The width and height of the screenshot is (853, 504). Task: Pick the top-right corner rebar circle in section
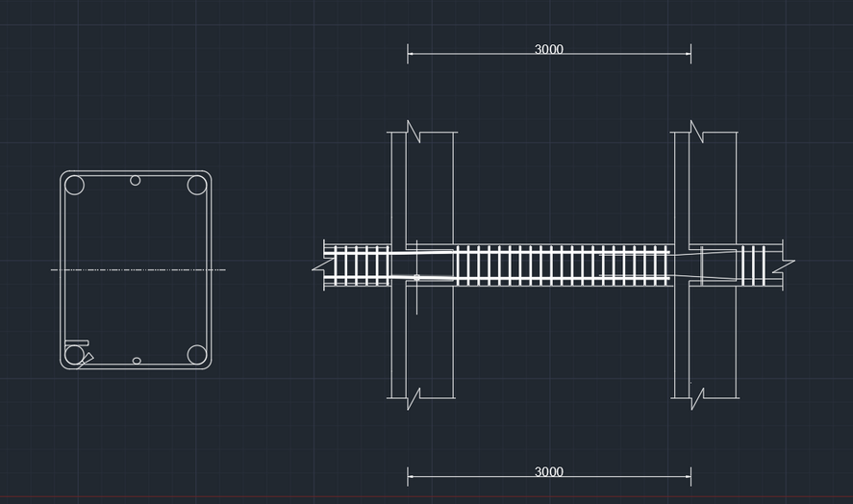click(x=197, y=185)
